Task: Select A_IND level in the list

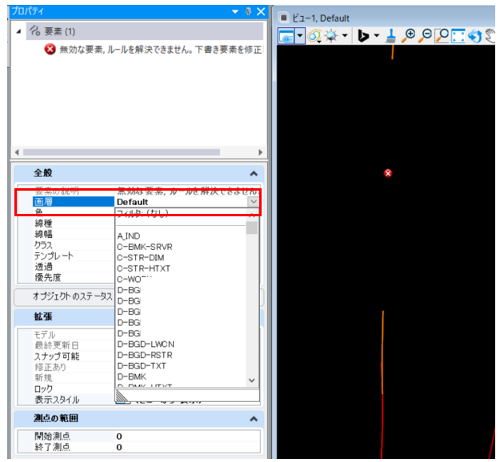Action: point(129,236)
